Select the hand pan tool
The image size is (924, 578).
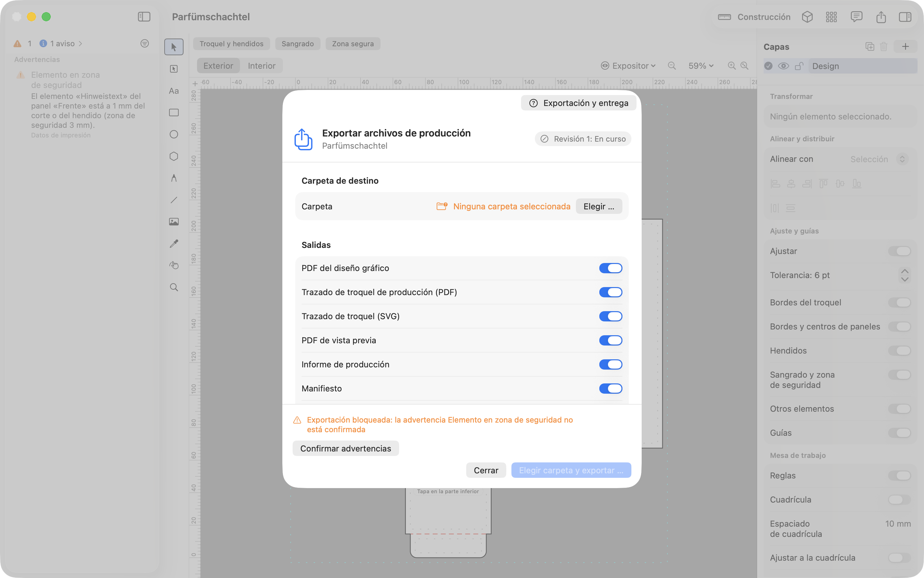click(x=174, y=265)
